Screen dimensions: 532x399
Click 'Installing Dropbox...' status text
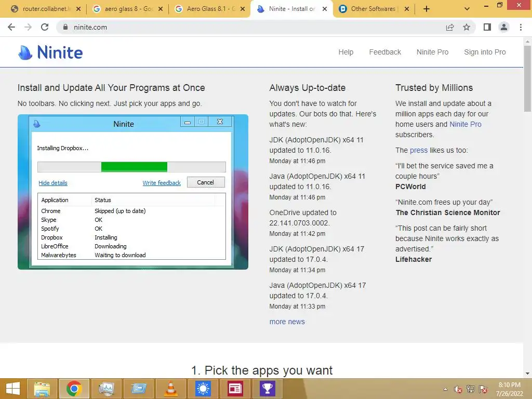click(63, 148)
